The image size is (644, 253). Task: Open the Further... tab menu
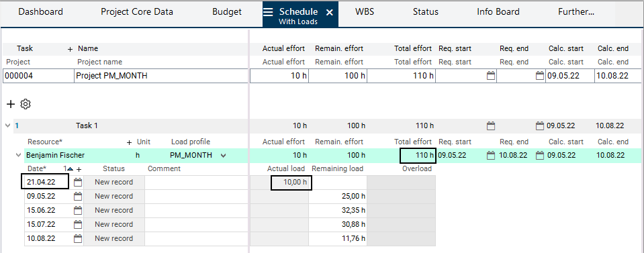[x=576, y=12]
